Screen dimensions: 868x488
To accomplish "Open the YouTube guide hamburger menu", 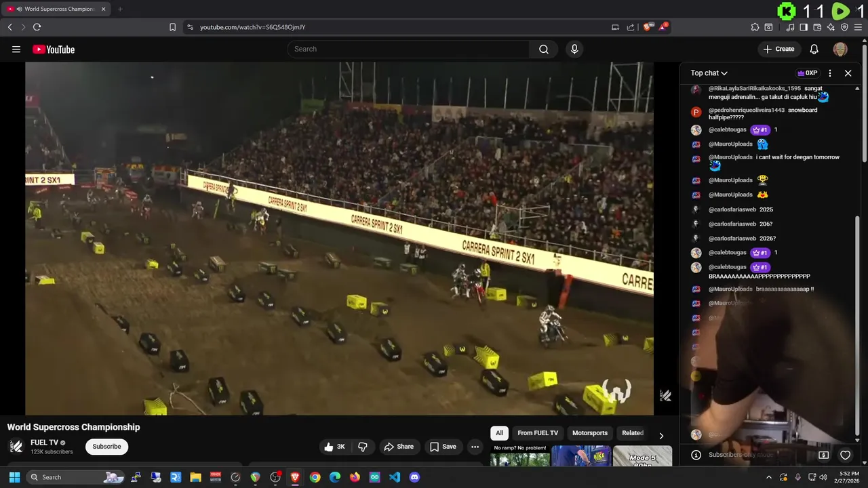I will coord(16,49).
